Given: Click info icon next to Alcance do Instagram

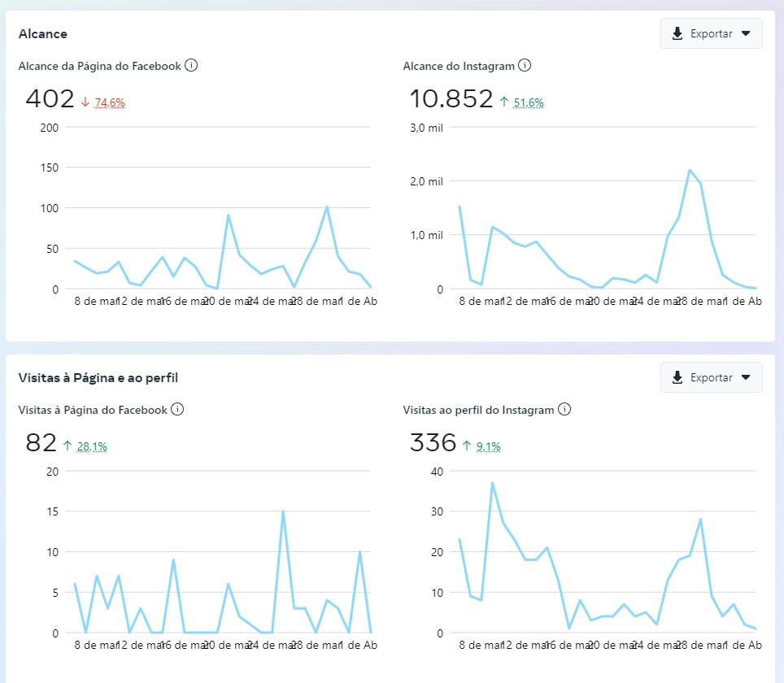Looking at the screenshot, I should click(525, 66).
